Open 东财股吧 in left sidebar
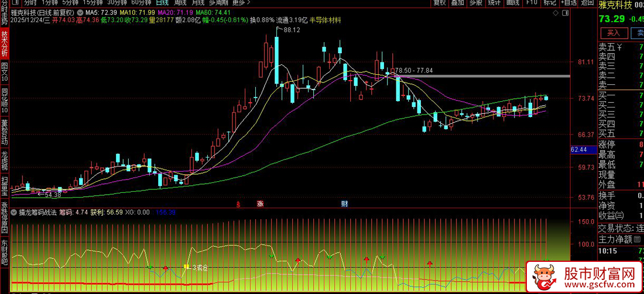The image size is (644, 294). pyautogui.click(x=5, y=253)
